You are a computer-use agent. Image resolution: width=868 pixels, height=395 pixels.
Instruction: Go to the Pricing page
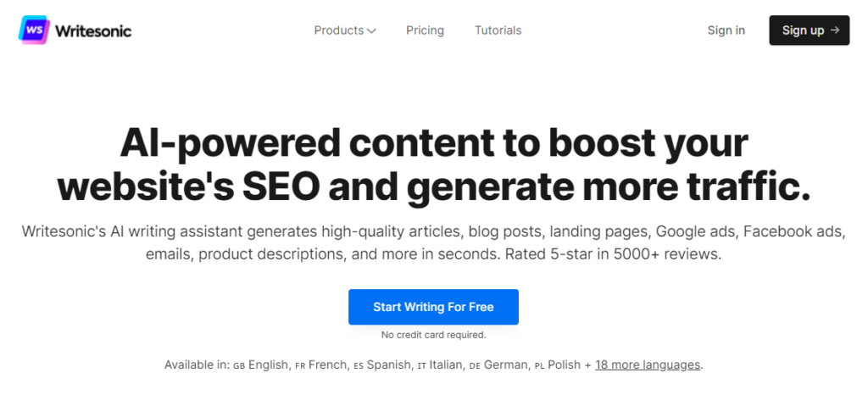coord(425,31)
